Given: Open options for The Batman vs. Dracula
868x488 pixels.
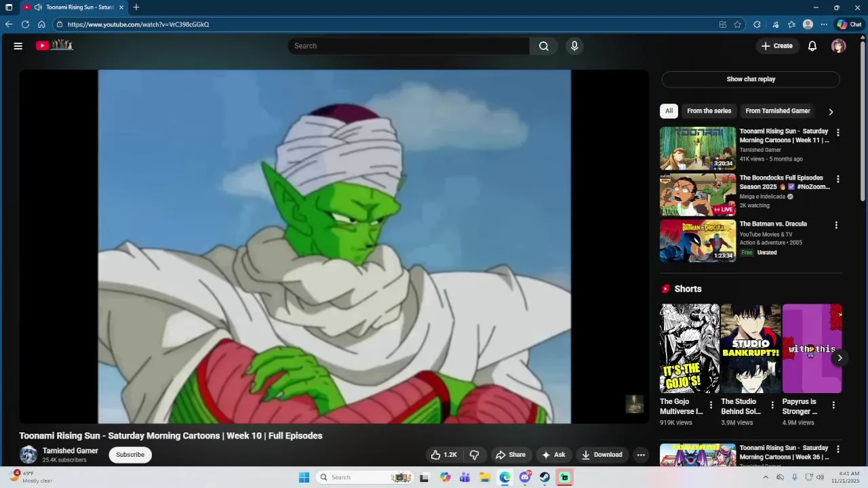Looking at the screenshot, I should point(836,225).
